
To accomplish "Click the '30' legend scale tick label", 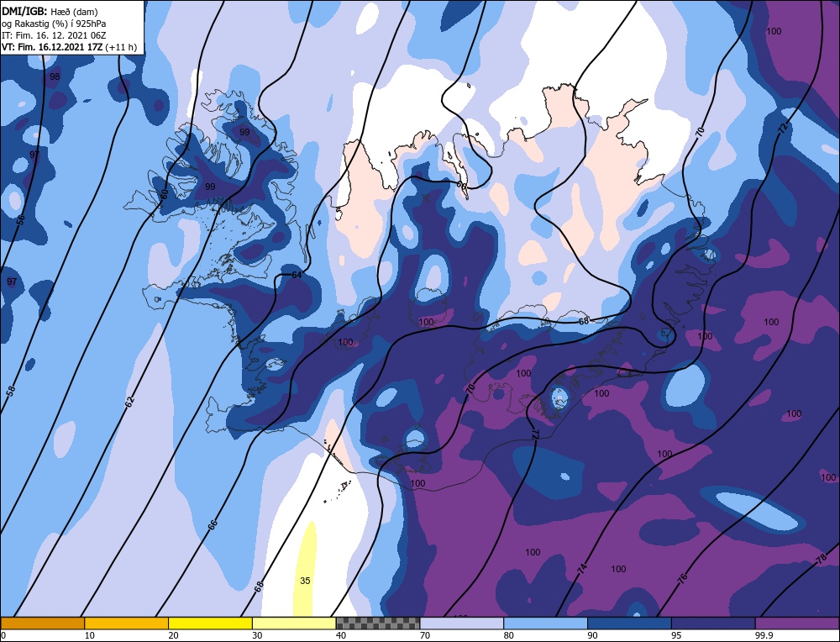I will (257, 635).
